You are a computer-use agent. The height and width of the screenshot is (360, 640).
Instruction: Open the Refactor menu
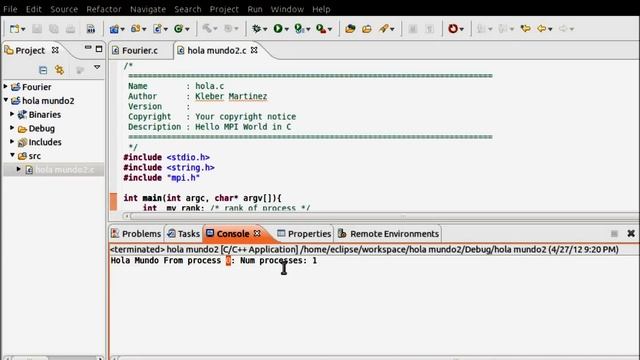coord(104,9)
